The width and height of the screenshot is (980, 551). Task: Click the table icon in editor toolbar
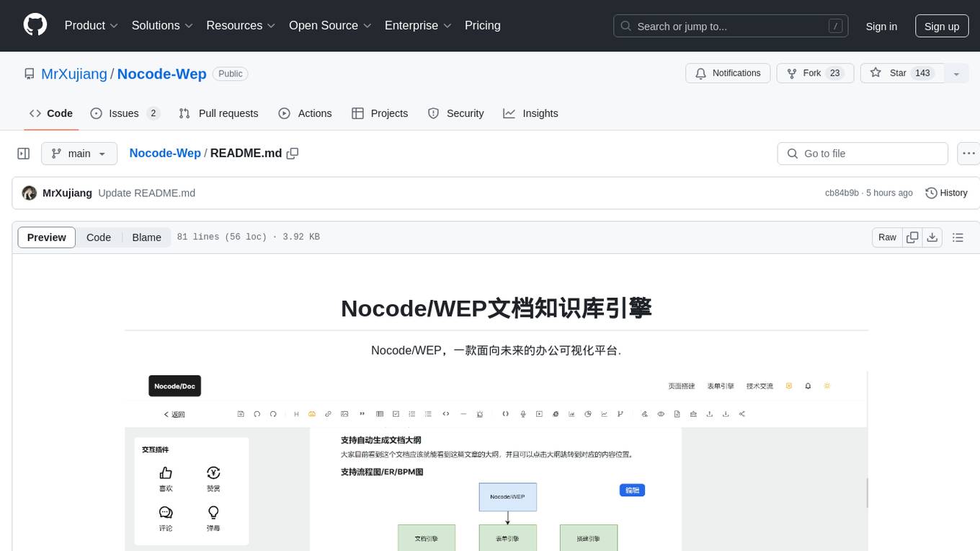(x=380, y=414)
